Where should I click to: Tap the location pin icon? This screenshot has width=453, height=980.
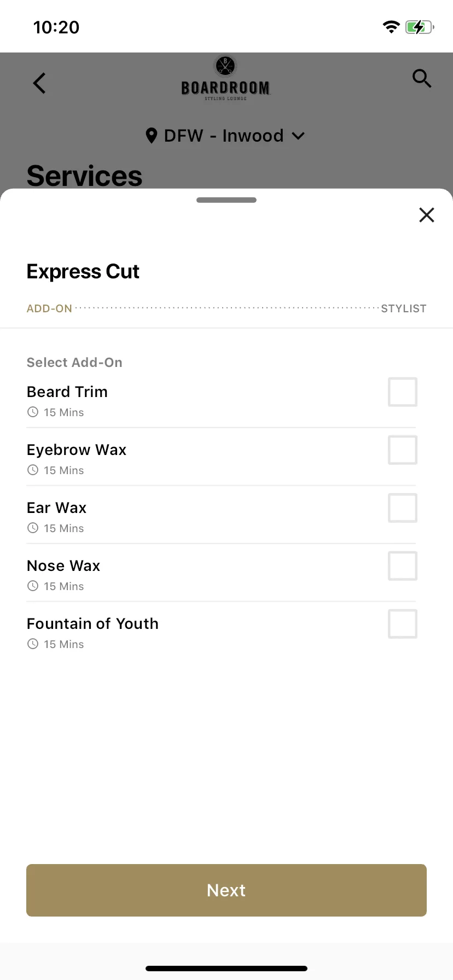152,136
